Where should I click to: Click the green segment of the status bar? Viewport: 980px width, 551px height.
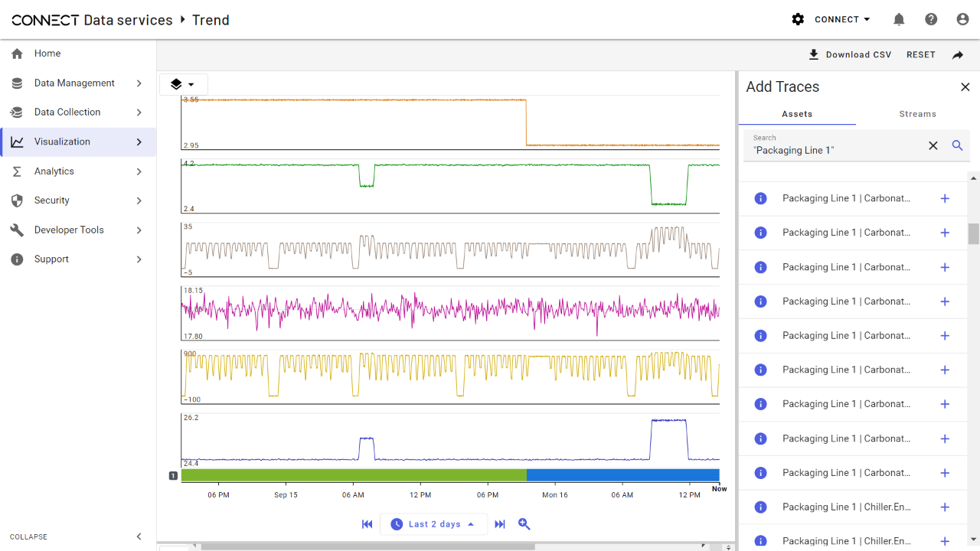[354, 475]
